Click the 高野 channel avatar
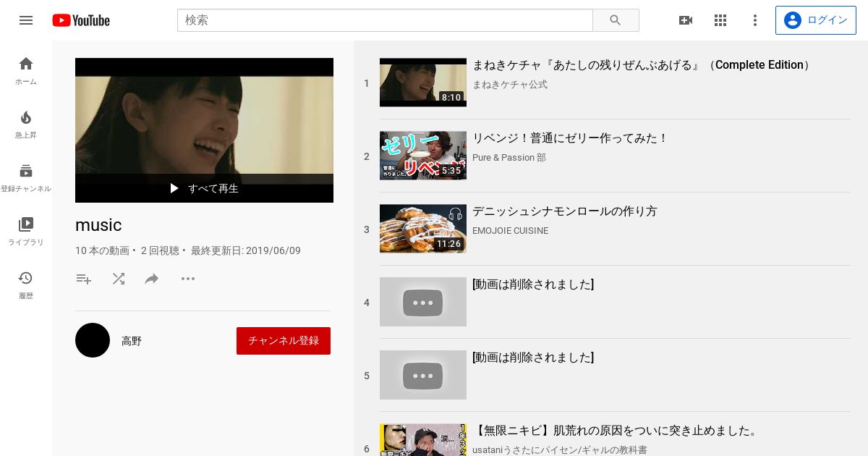The width and height of the screenshot is (868, 456). 93,340
